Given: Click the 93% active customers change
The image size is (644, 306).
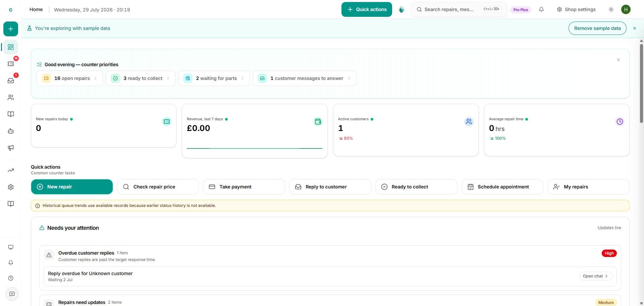Looking at the screenshot, I should point(346,138).
